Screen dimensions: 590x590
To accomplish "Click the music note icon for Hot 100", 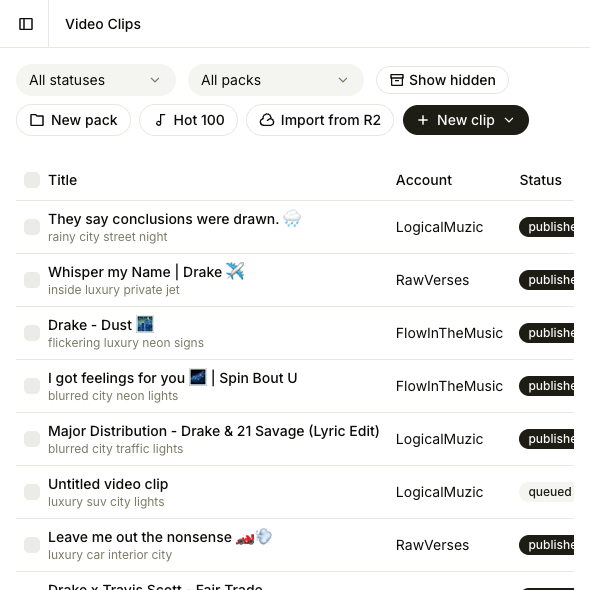I will click(x=161, y=120).
